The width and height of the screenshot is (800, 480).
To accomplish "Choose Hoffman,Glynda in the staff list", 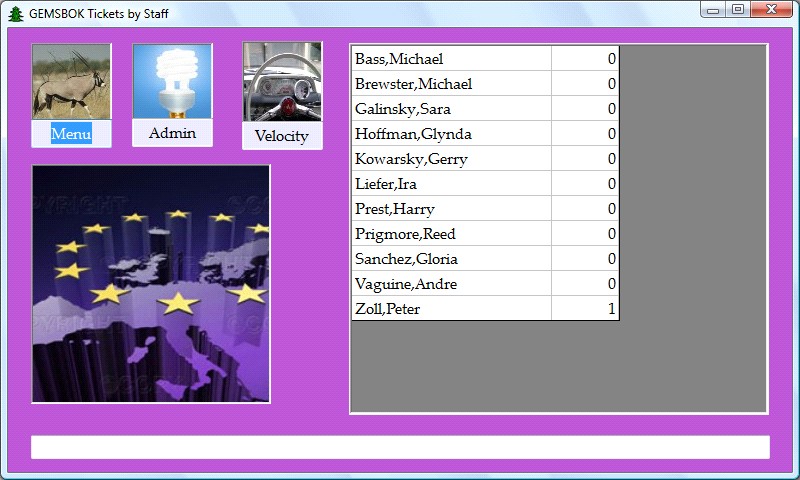I will tap(450, 134).
